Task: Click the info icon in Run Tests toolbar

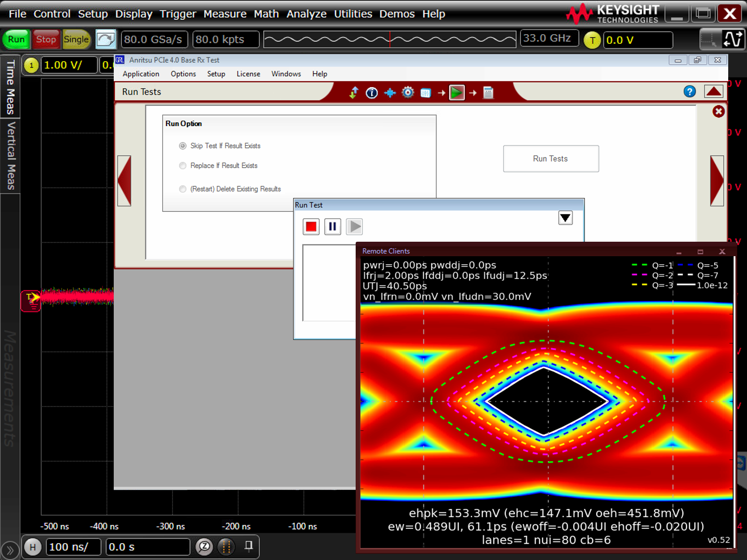Action: [x=372, y=92]
